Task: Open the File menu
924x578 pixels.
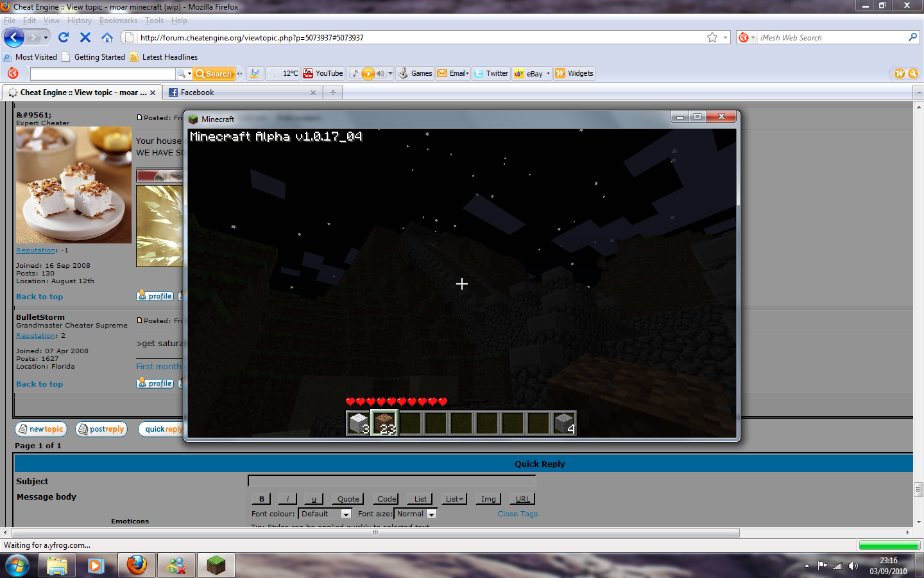Action: coord(10,21)
